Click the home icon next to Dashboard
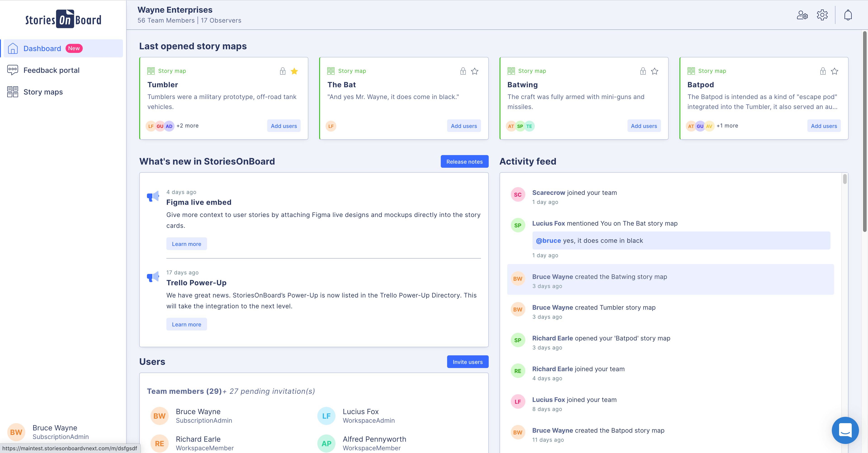Screen dimensions: 868x453 (12, 48)
